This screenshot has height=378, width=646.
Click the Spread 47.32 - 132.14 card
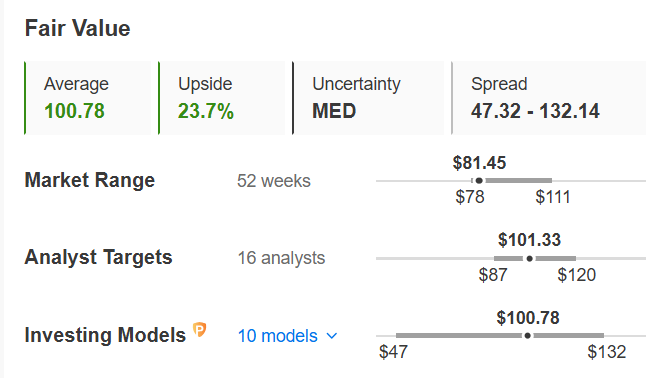[x=549, y=98]
